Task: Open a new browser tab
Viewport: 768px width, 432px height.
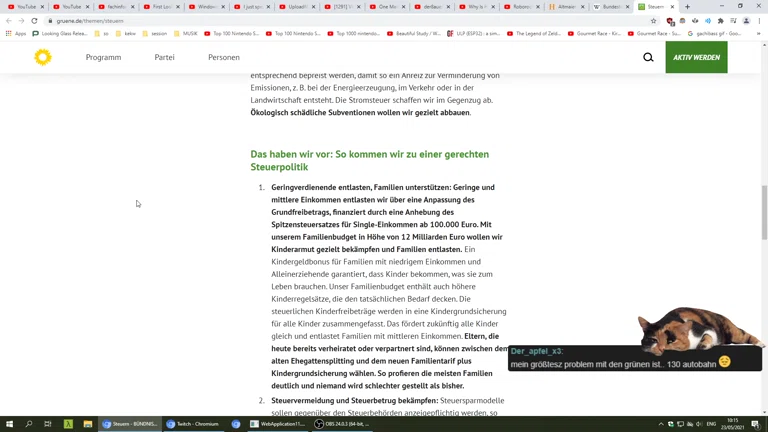Action: (687, 7)
